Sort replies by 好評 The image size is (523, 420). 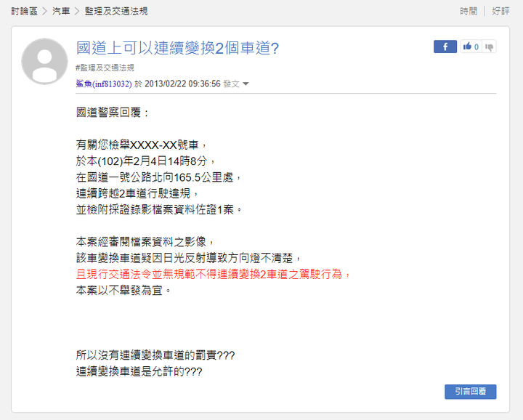tap(500, 11)
